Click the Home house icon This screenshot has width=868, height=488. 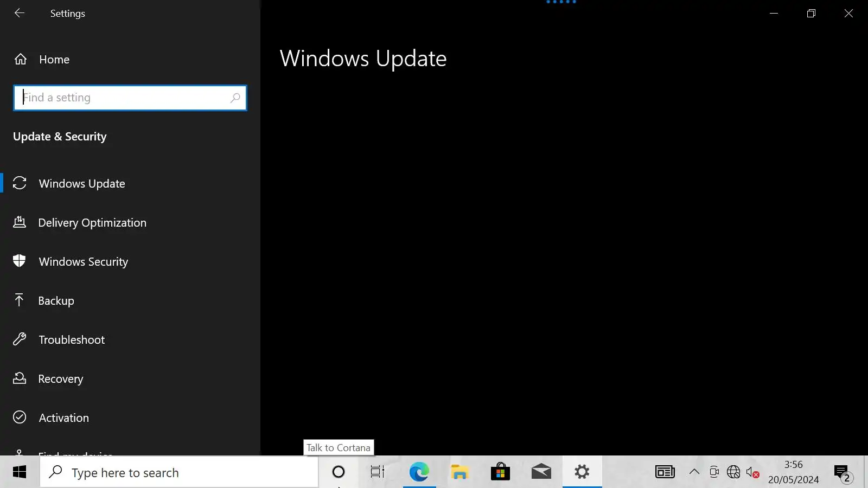pyautogui.click(x=21, y=59)
